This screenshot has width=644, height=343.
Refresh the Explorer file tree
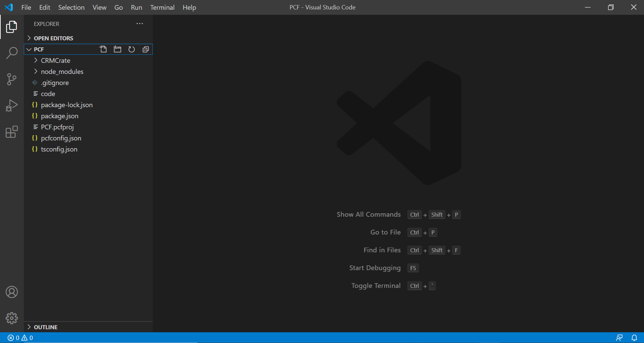point(131,49)
